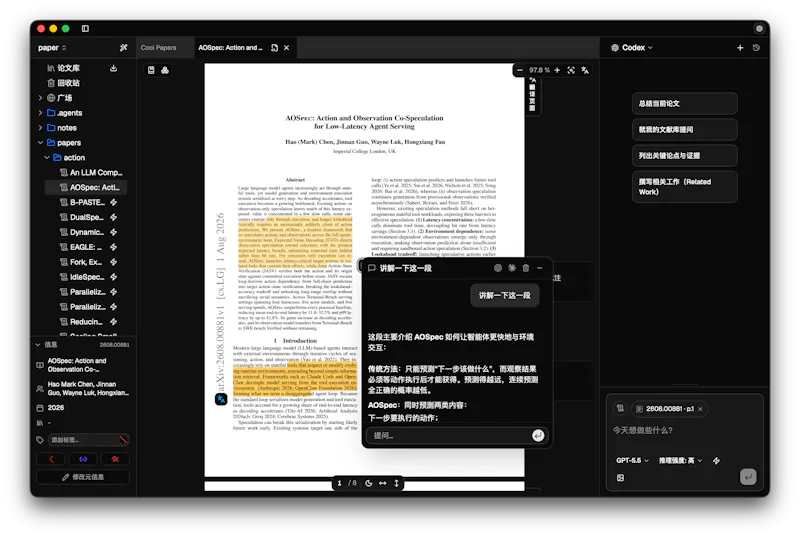This screenshot has height=537, width=800.
Task: Click the 提问 input field in popup
Action: tap(449, 436)
